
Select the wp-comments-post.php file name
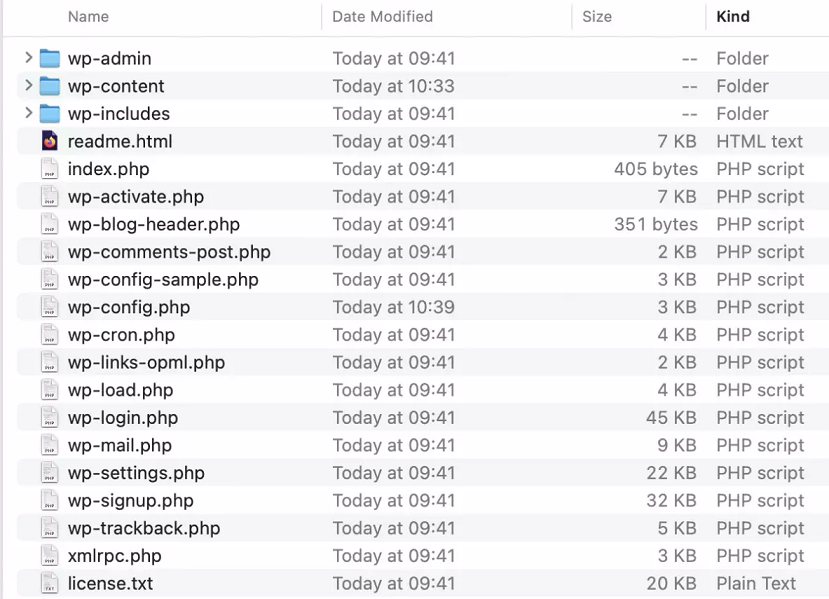pyautogui.click(x=169, y=252)
